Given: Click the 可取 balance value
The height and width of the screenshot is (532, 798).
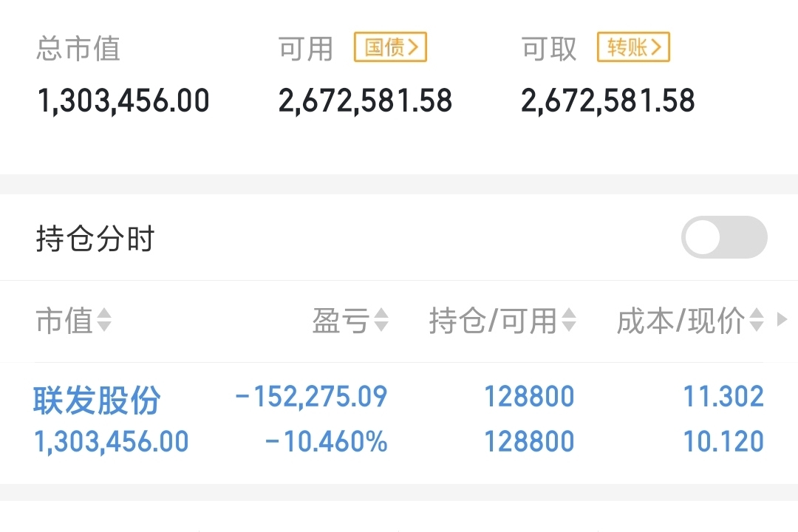Looking at the screenshot, I should pyautogui.click(x=607, y=100).
